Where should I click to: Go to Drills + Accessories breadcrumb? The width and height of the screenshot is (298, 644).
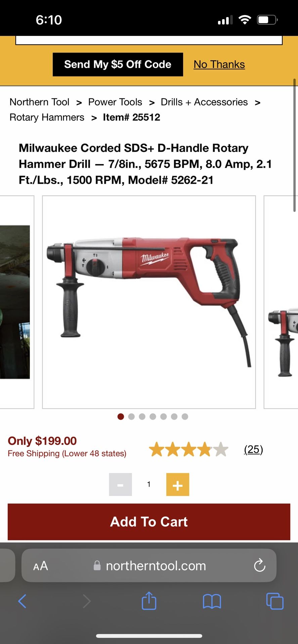pos(204,102)
